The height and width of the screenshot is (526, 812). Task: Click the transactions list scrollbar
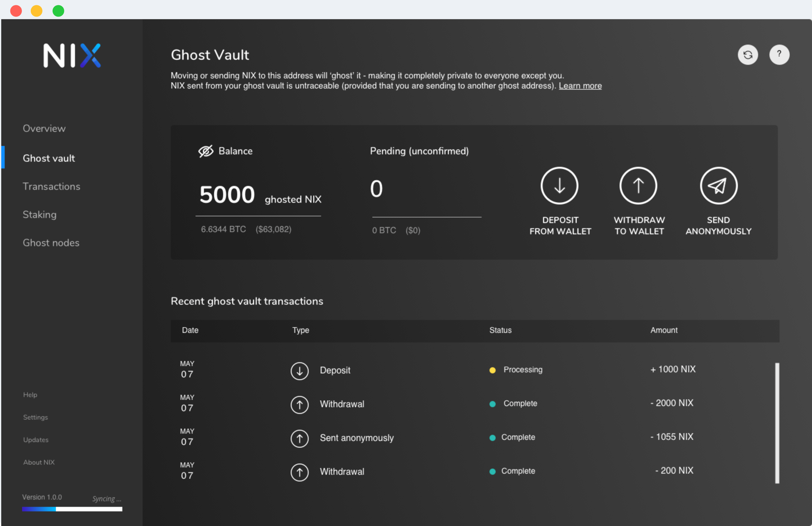777,423
